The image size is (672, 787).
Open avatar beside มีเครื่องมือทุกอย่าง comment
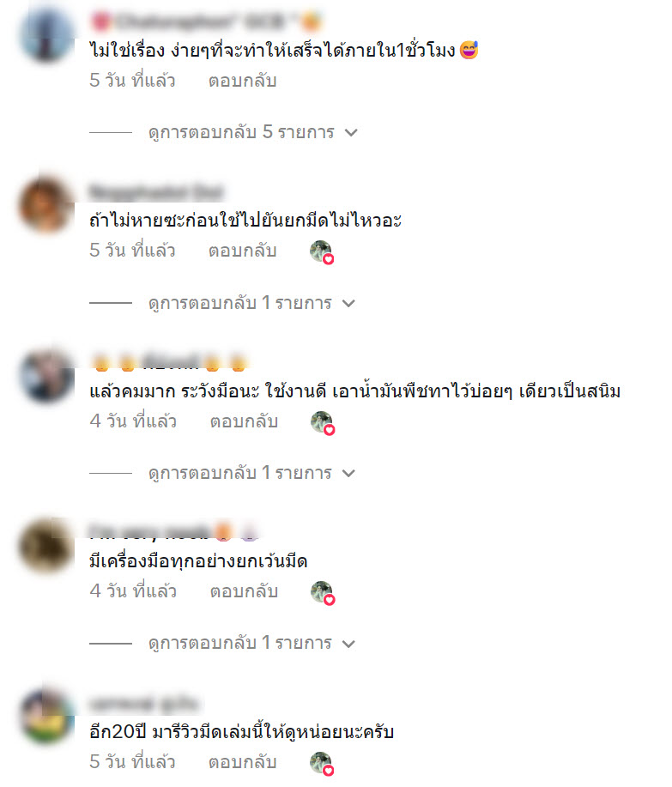click(46, 546)
